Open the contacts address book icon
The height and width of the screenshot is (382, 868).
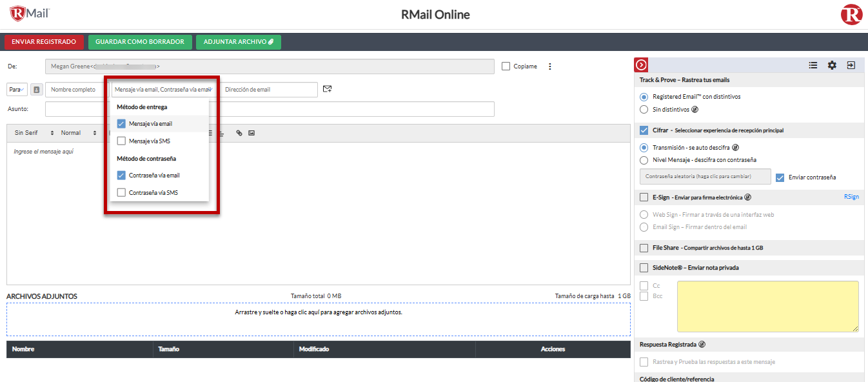click(36, 90)
